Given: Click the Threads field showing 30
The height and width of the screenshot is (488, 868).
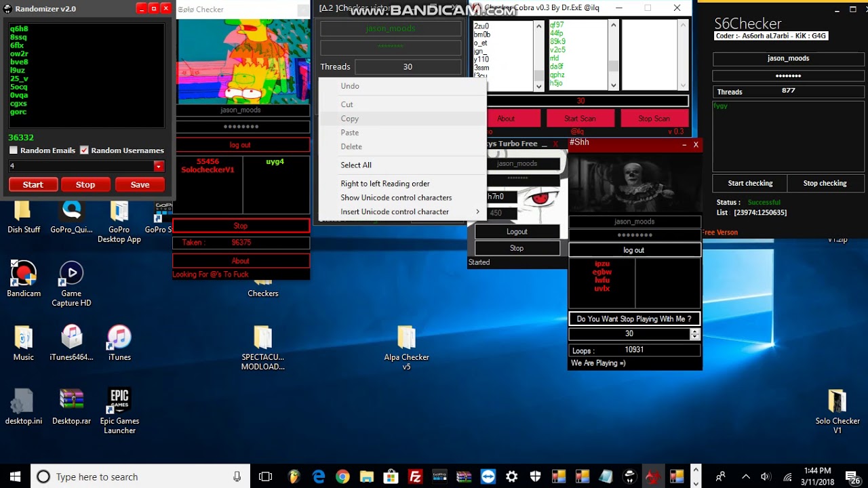Looking at the screenshot, I should pyautogui.click(x=408, y=66).
